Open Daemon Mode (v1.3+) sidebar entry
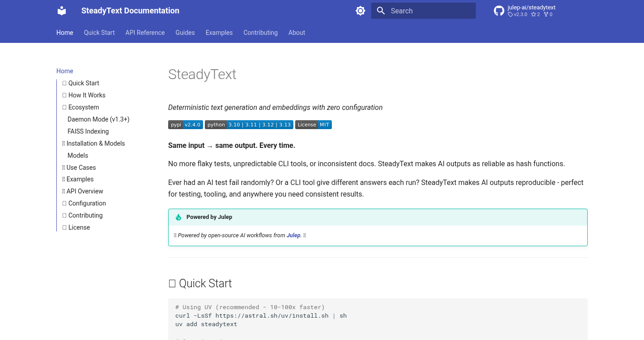Image resolution: width=644 pixels, height=340 pixels. [x=98, y=119]
